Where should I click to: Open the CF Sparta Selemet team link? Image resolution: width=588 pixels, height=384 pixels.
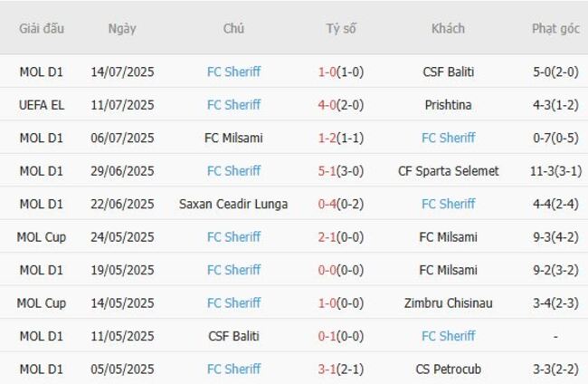(448, 171)
